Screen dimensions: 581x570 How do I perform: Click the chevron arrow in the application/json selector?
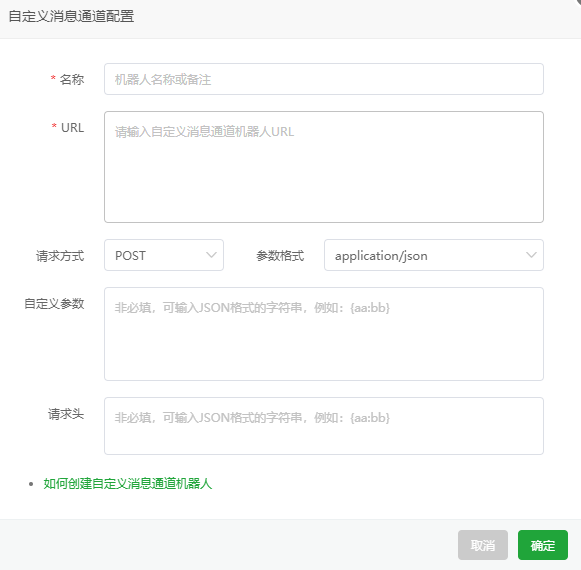tap(531, 255)
